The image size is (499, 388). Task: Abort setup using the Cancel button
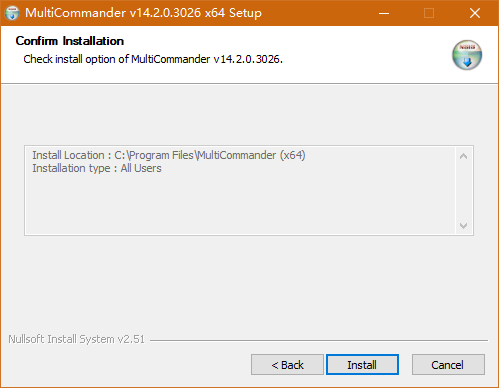click(448, 365)
